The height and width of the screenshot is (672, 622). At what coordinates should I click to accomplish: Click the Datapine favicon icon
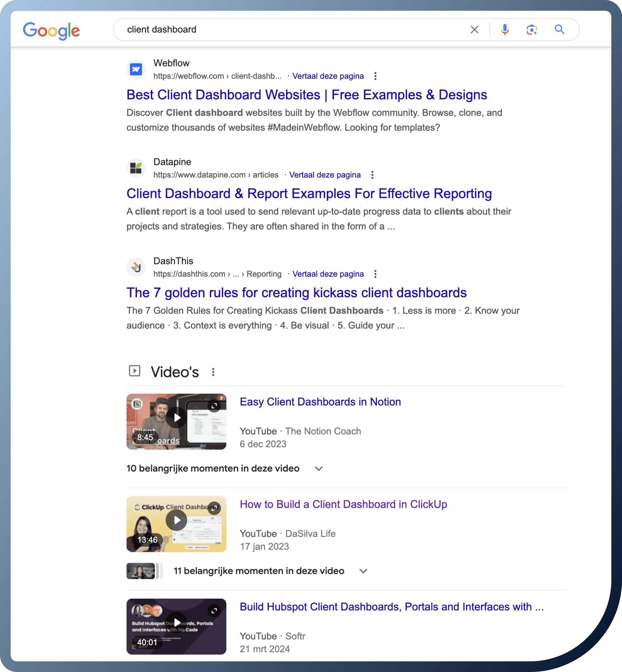tap(136, 168)
